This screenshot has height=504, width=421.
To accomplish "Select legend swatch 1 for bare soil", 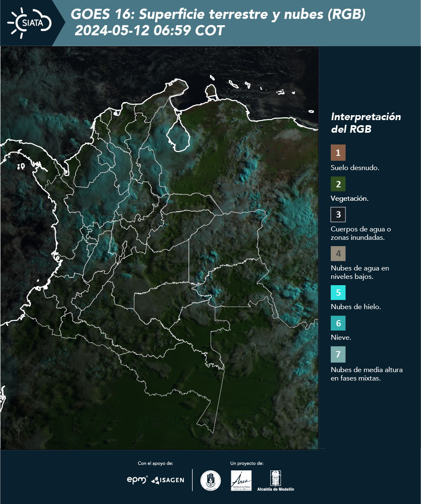I will pyautogui.click(x=338, y=153).
